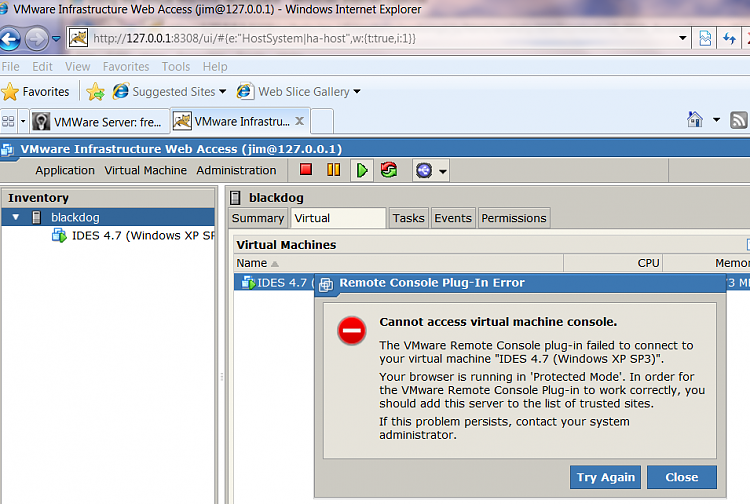Image resolution: width=750 pixels, height=504 pixels.
Task: Click the Refresh page icon
Action: coord(729,38)
